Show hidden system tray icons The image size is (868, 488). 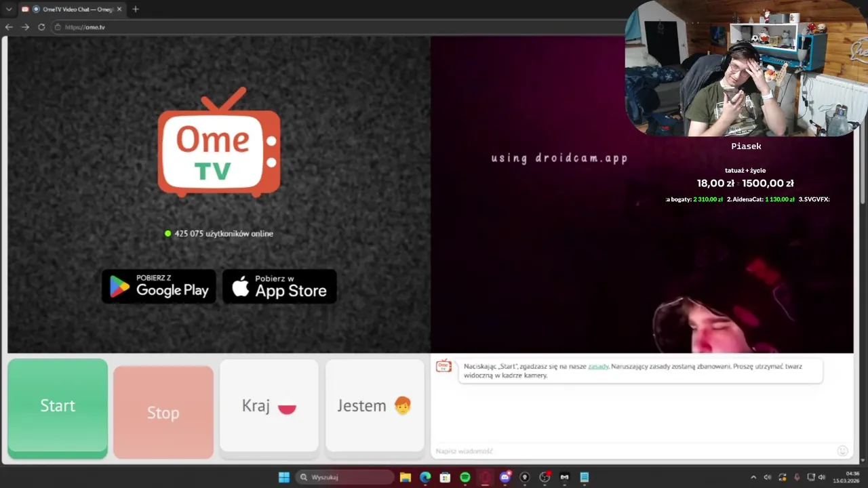[753, 477]
